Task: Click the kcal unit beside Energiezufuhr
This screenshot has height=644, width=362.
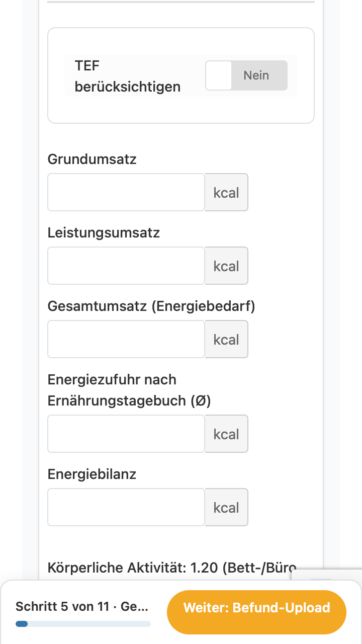Action: click(x=226, y=434)
